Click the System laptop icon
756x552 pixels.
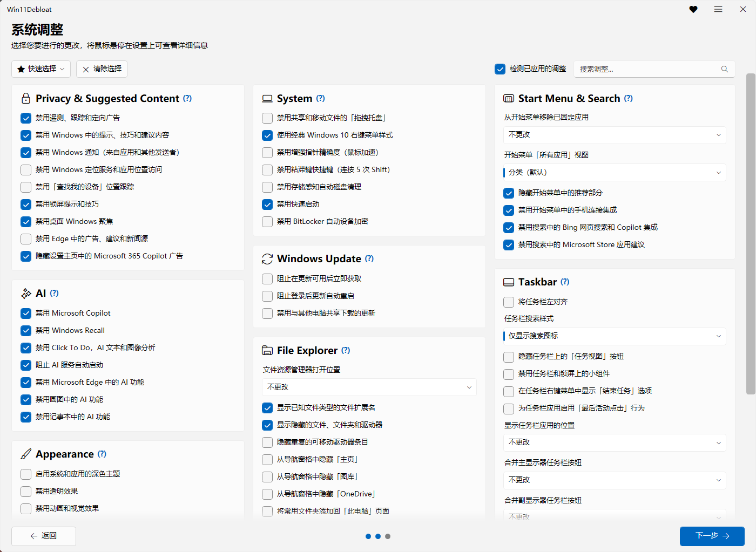(267, 99)
